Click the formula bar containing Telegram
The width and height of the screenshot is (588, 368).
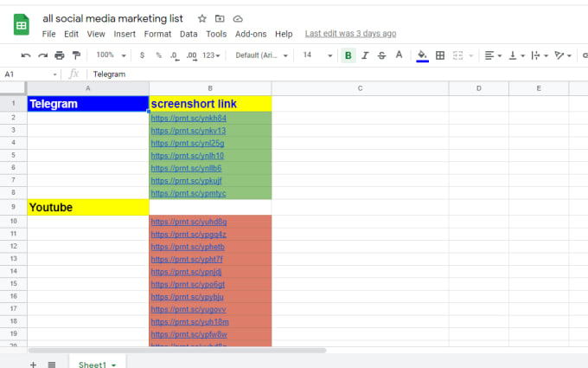pyautogui.click(x=337, y=74)
